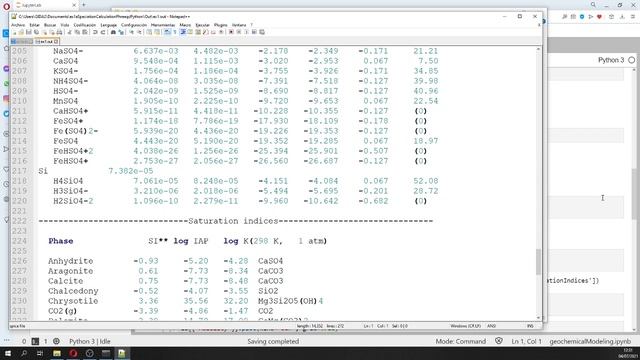Open the Function List panel icon
Viewport: 640px width, 360px height.
click(x=206, y=32)
